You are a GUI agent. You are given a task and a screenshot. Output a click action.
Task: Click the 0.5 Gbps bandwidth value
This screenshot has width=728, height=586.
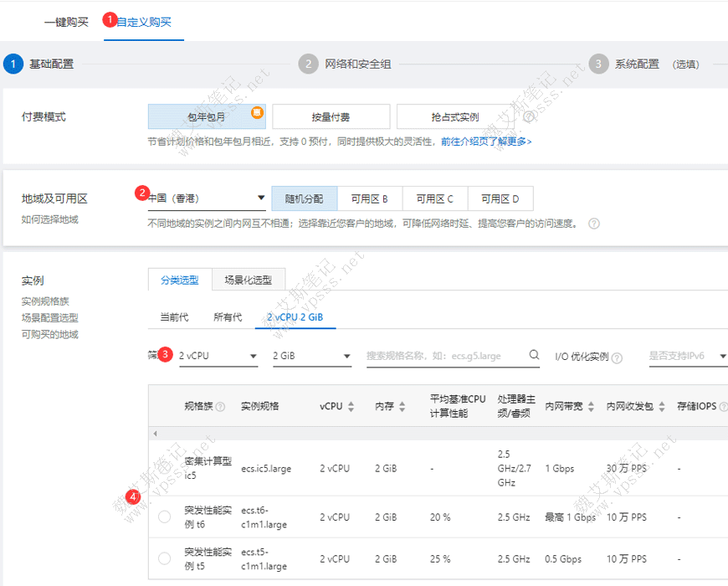563,559
